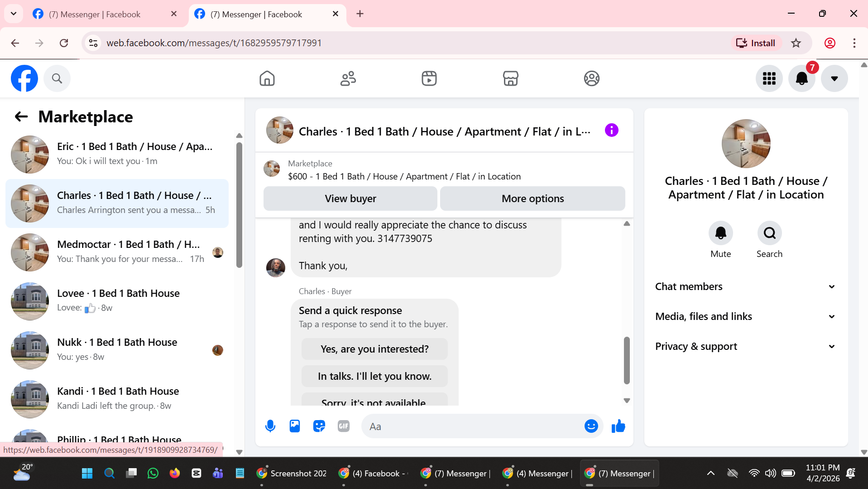
Task: Click the More options button
Action: point(533,199)
